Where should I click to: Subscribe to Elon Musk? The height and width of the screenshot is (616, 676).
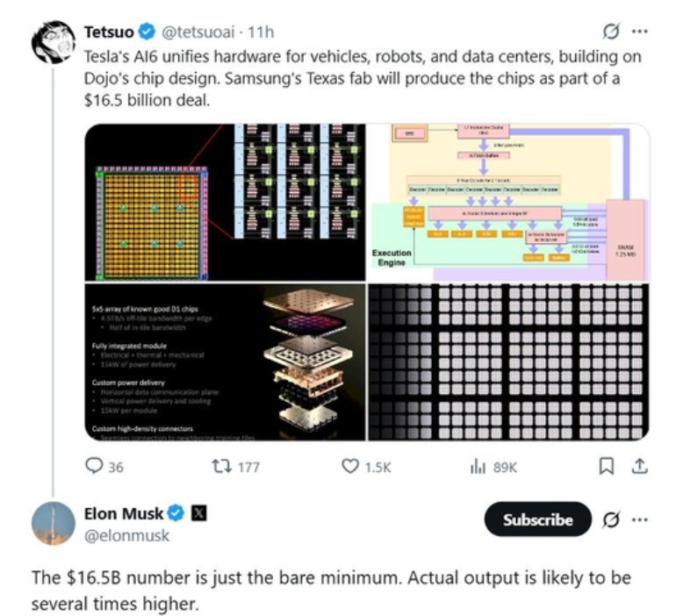point(537,519)
